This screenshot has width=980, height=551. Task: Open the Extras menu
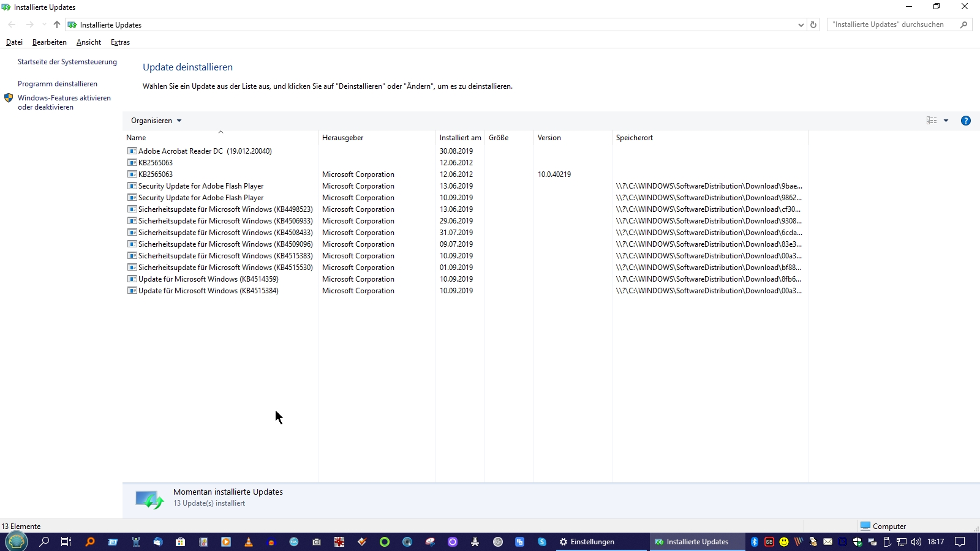point(120,42)
